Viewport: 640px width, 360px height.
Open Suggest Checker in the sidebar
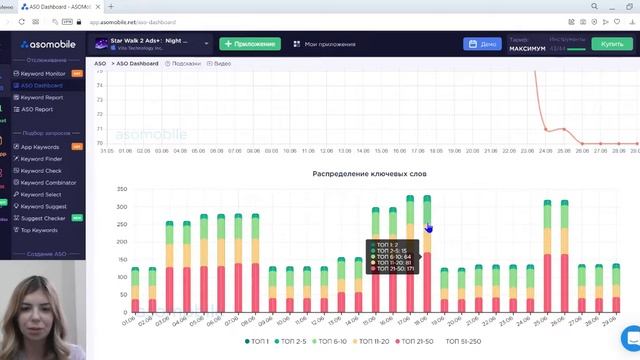(x=43, y=218)
